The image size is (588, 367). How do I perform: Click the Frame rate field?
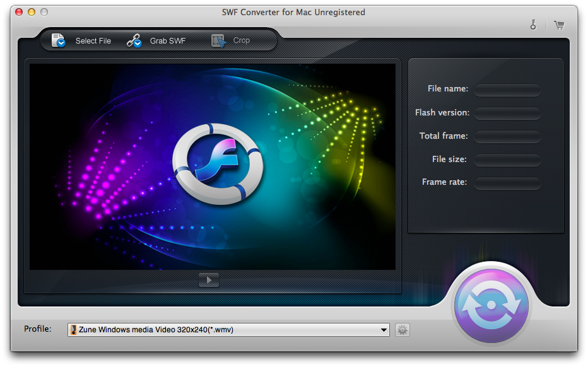(x=507, y=183)
